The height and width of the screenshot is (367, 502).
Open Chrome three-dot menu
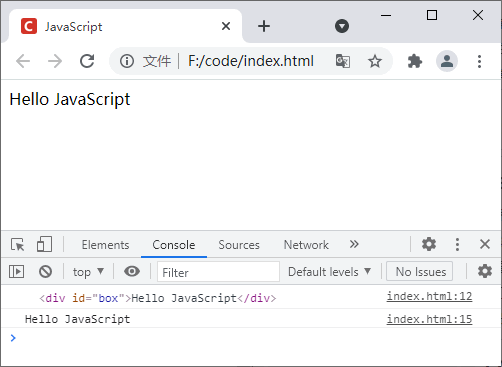pos(479,61)
